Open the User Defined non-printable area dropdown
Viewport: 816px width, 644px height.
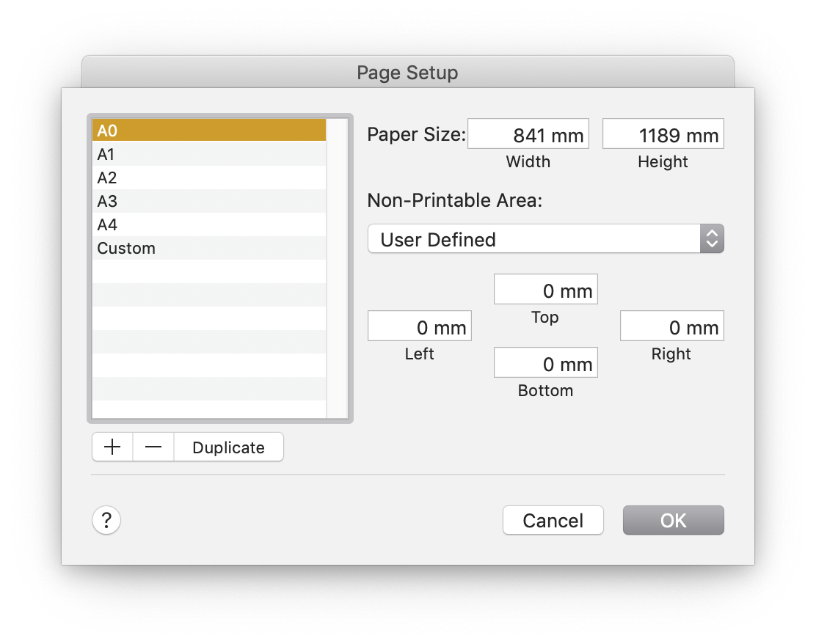[x=545, y=239]
